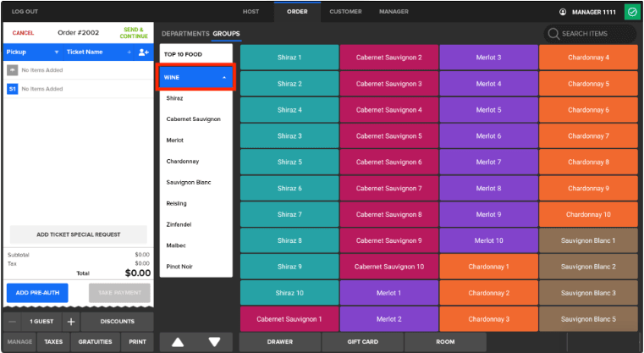
Task: Open the cash DRAWER
Action: click(280, 342)
